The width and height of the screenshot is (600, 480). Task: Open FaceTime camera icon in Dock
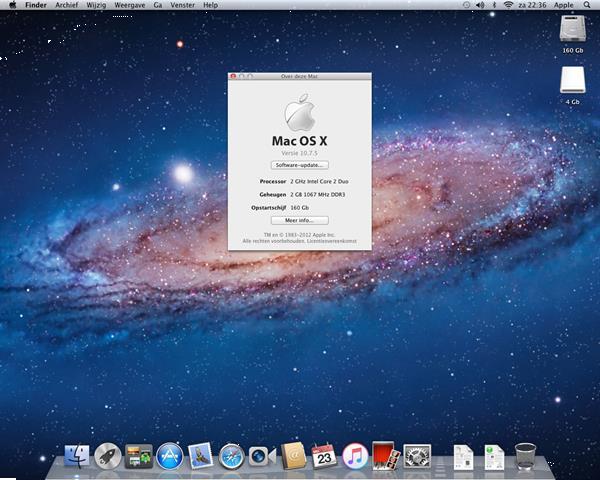coord(262,456)
